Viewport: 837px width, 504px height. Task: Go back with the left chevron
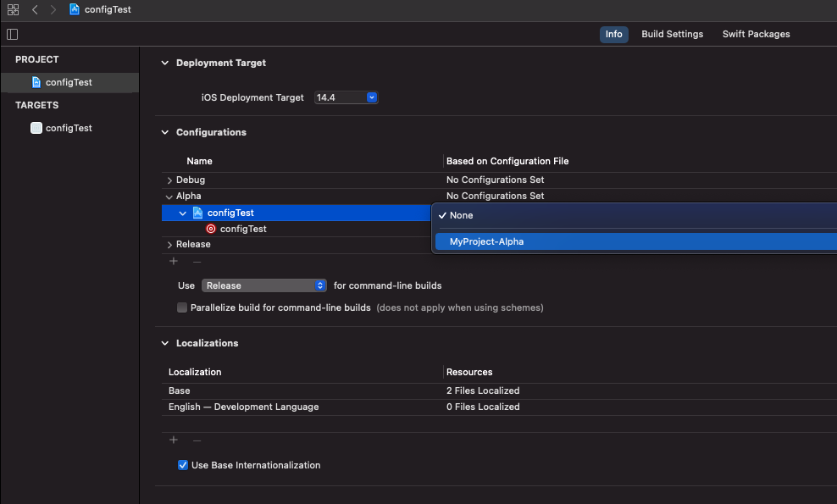[x=35, y=9]
